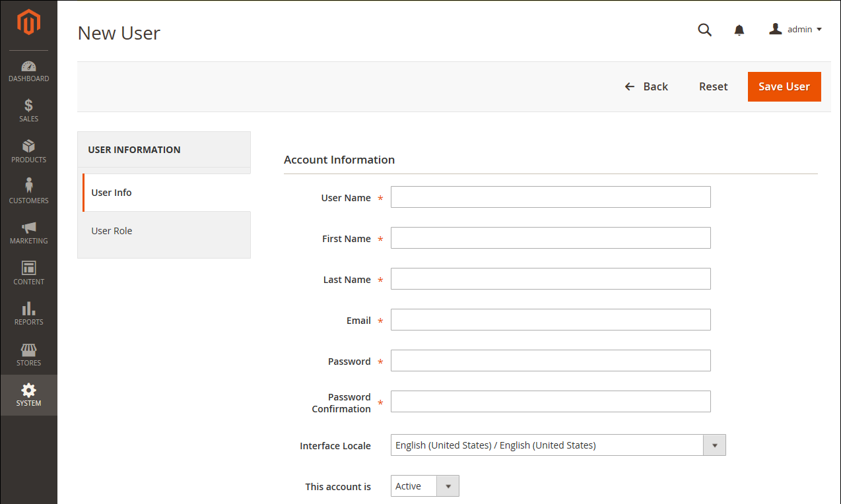Viewport: 841px width, 504px height.
Task: Click the New User page title
Action: click(119, 33)
